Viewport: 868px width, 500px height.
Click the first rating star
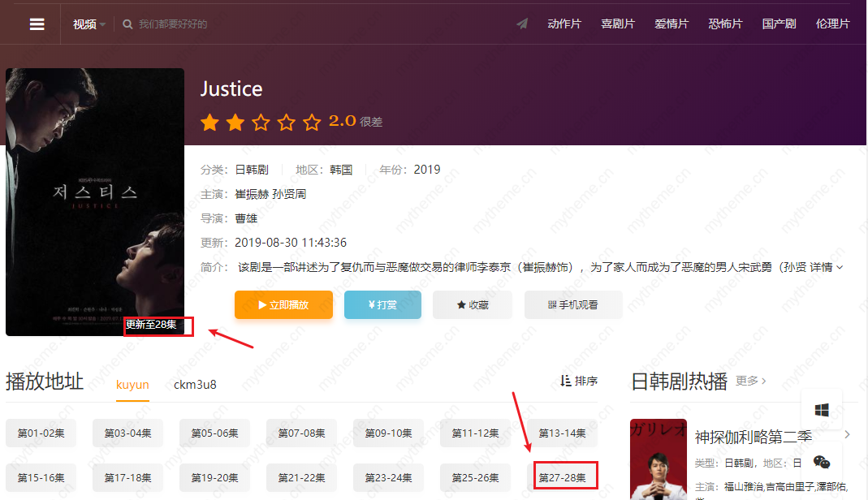click(x=210, y=123)
